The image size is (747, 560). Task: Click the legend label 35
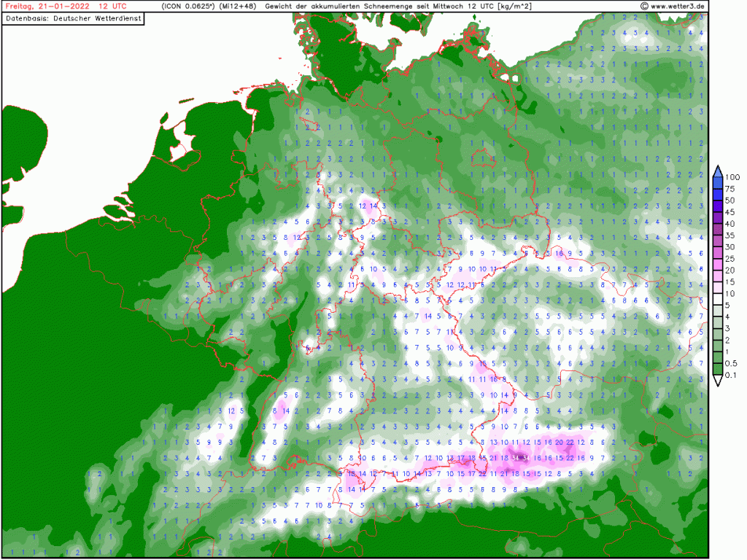coord(732,235)
